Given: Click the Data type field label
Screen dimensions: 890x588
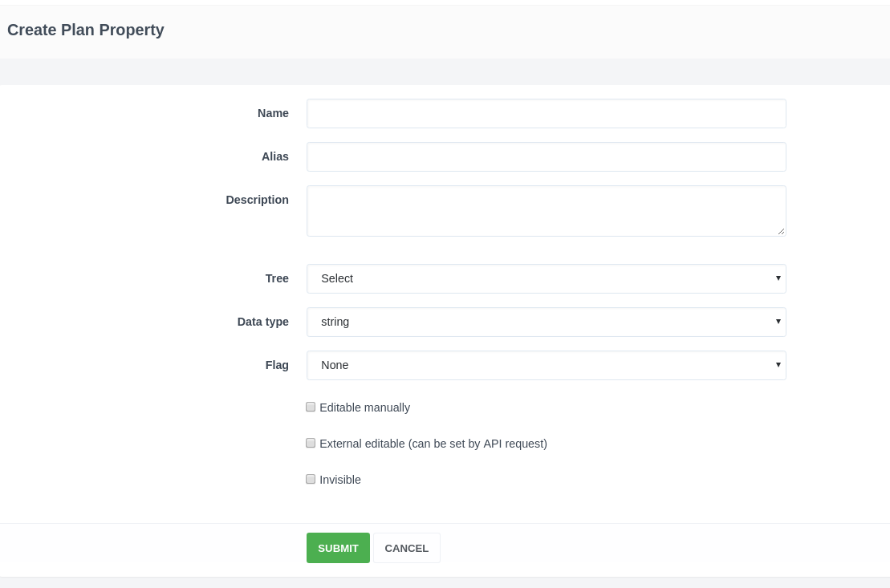Looking at the screenshot, I should [x=262, y=322].
